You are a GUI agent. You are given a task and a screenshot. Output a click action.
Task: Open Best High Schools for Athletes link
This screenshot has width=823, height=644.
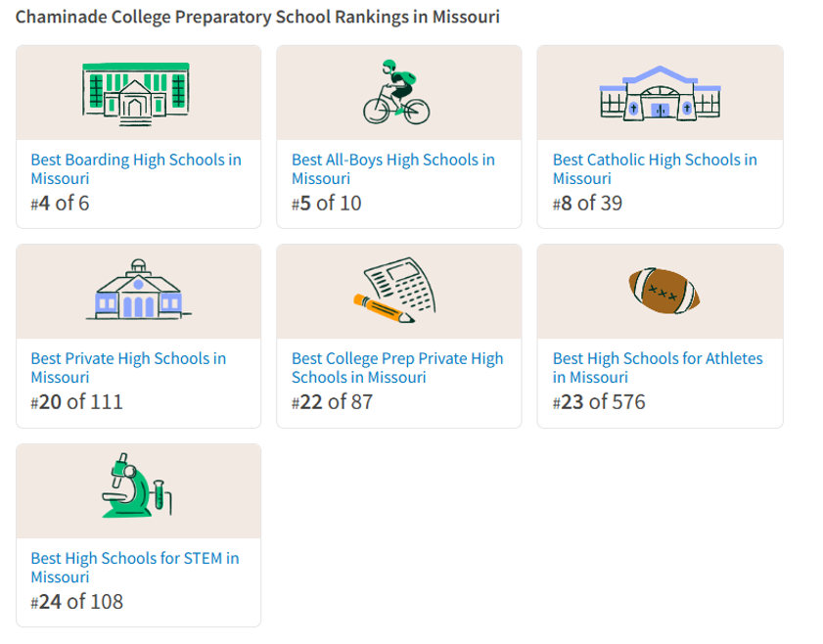coord(657,368)
